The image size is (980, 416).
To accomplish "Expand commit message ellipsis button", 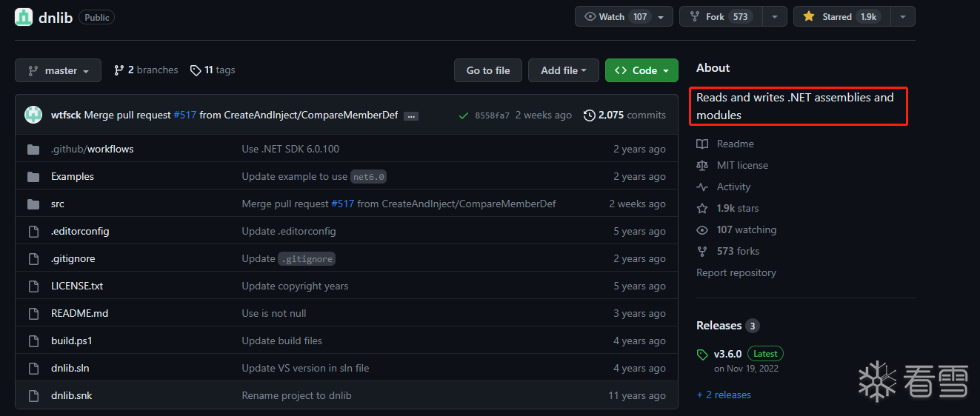I will click(x=411, y=115).
